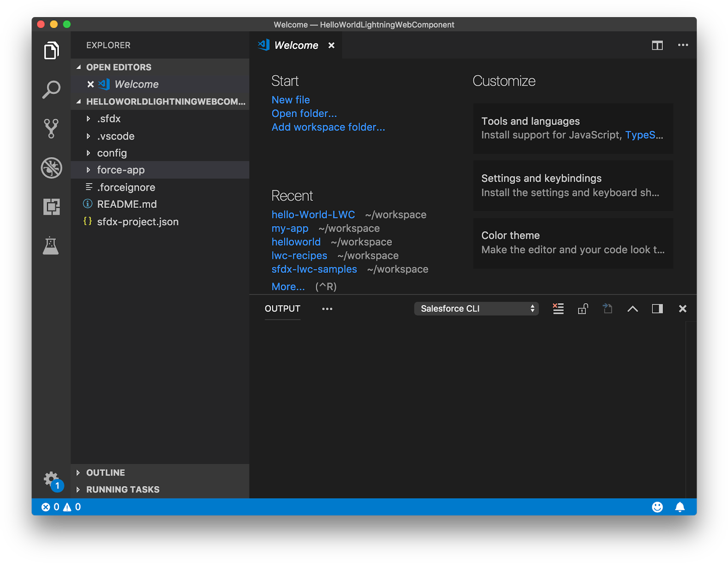Click the split editor icon
Screen dimensions: 728x563
(x=657, y=45)
